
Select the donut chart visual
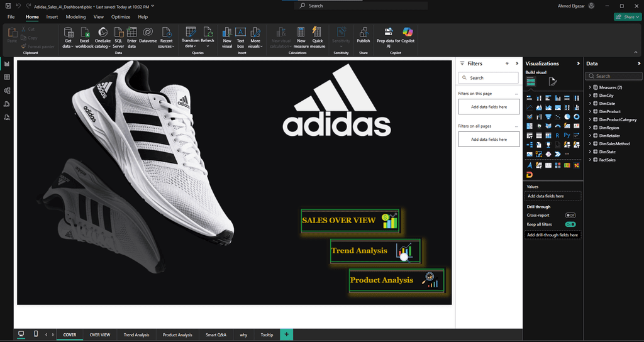pyautogui.click(x=577, y=117)
